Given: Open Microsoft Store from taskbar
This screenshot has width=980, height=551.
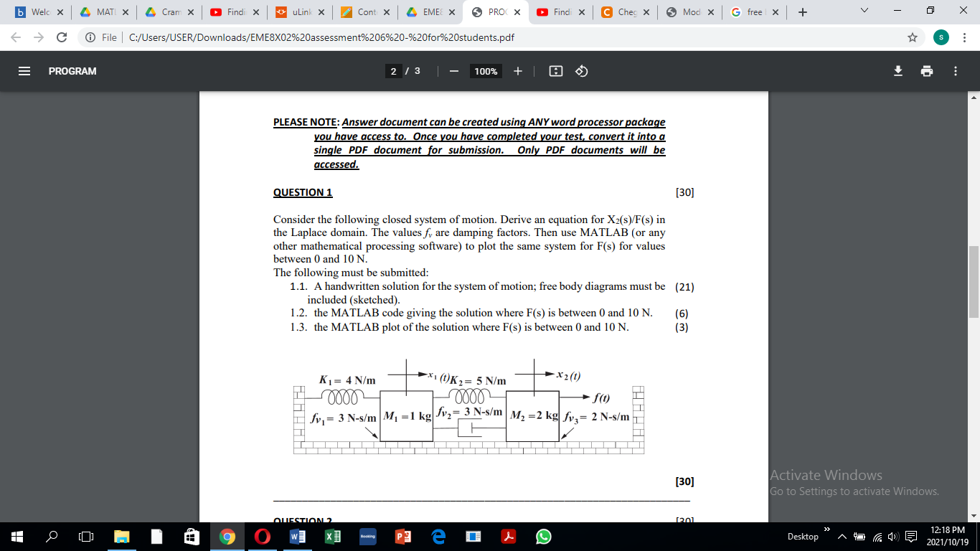Looking at the screenshot, I should tap(191, 536).
